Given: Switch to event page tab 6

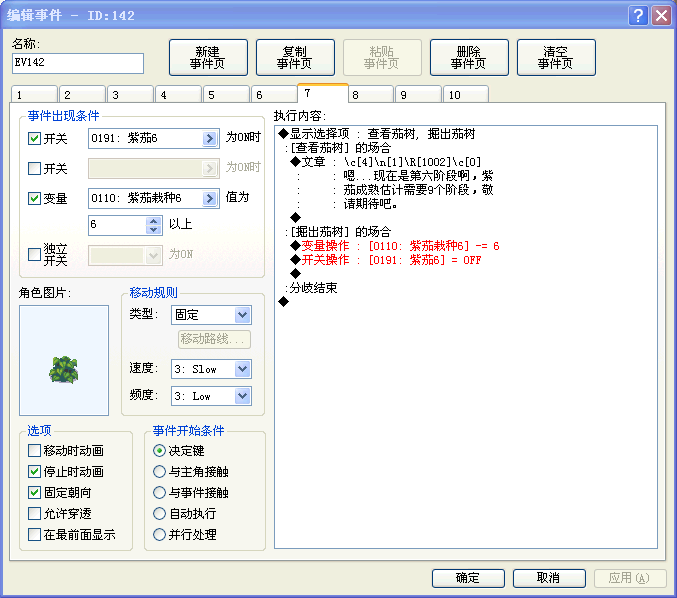Looking at the screenshot, I should click(x=274, y=95).
